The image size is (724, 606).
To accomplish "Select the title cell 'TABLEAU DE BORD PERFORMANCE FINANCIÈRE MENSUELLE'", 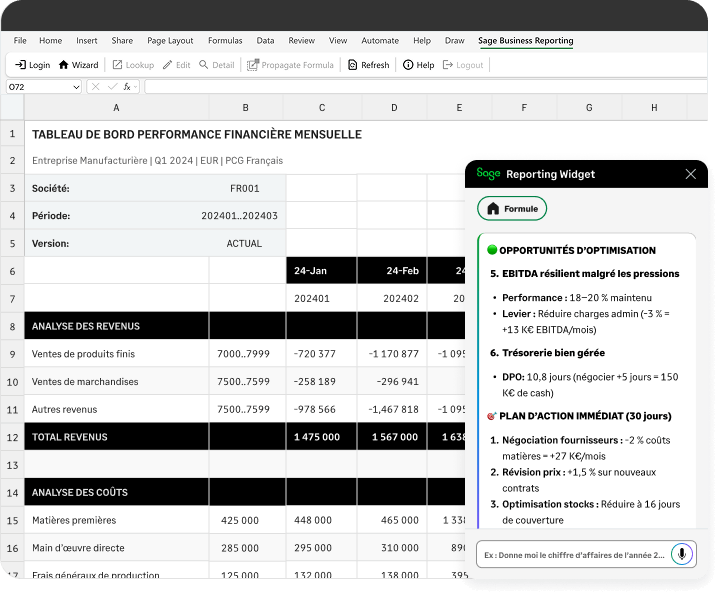I will [x=197, y=134].
